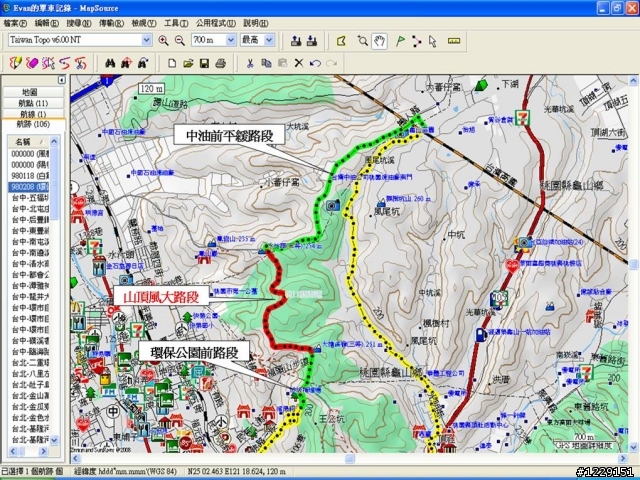Open the 公用程式(U) menu
The height and width of the screenshot is (480, 640).
pos(216,23)
